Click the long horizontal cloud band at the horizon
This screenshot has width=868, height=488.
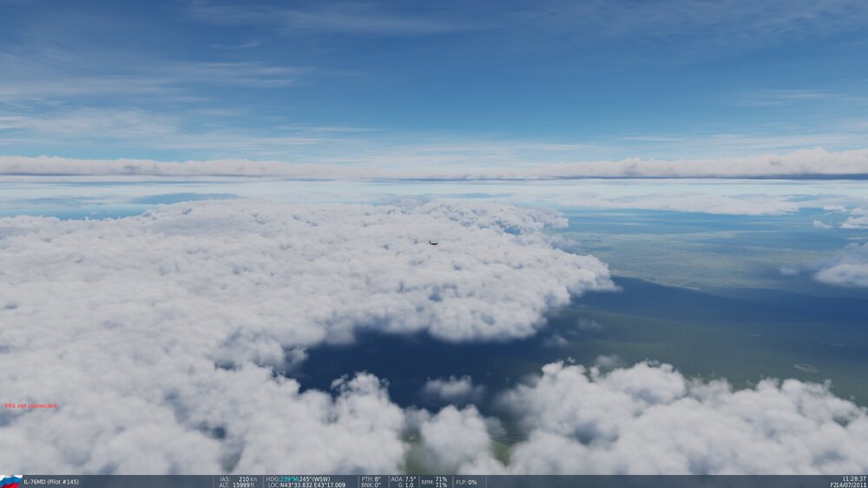coord(434,168)
